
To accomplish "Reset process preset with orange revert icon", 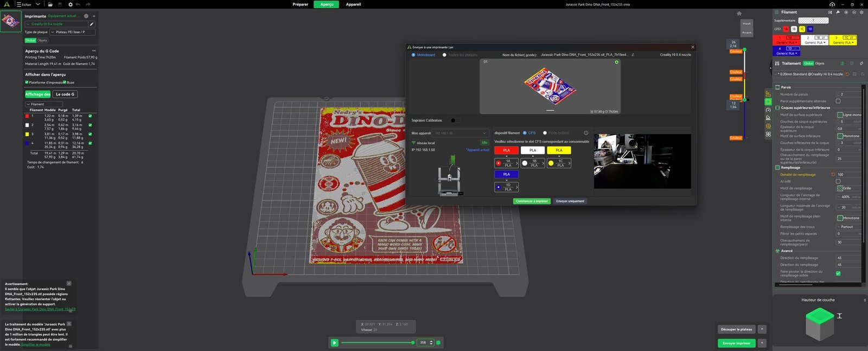I will point(847,74).
